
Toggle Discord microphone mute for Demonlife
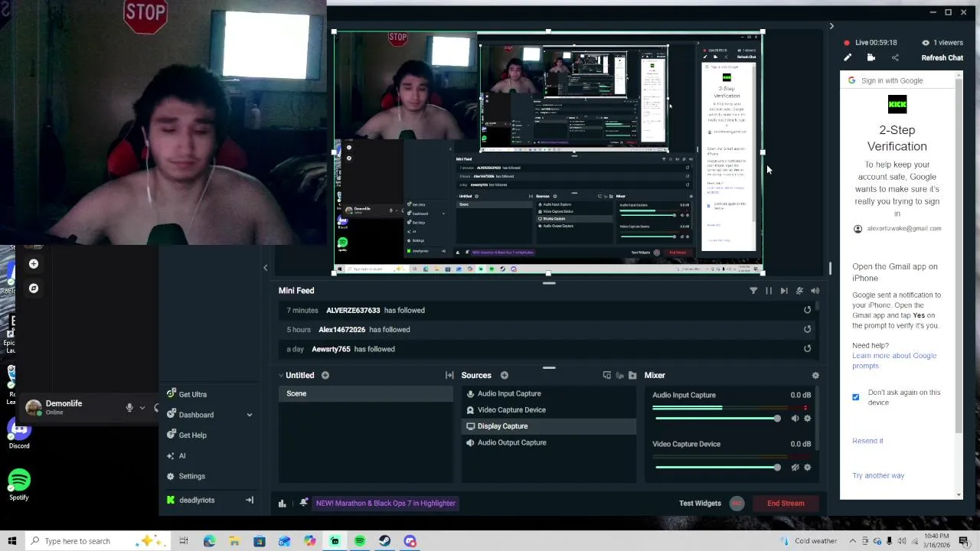(x=129, y=408)
